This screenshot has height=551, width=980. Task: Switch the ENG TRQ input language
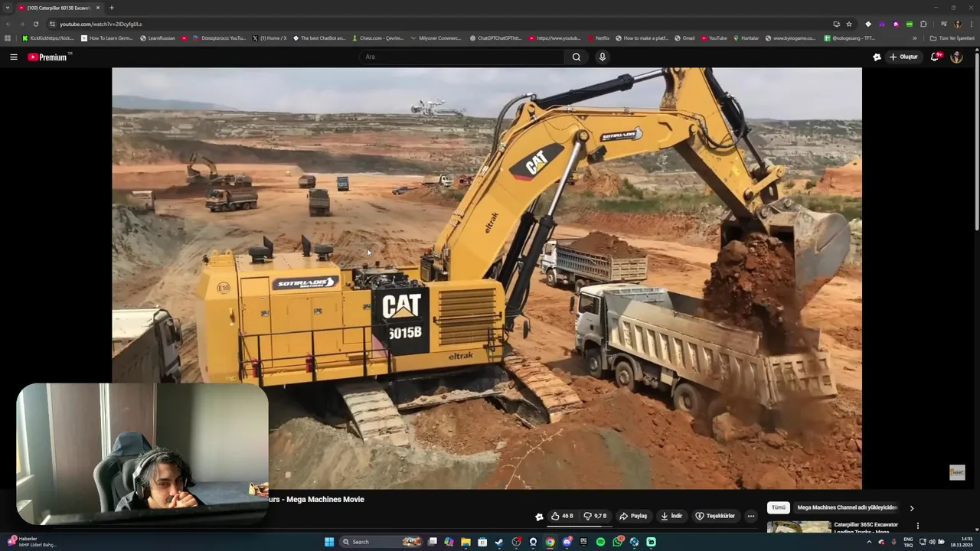pyautogui.click(x=908, y=542)
